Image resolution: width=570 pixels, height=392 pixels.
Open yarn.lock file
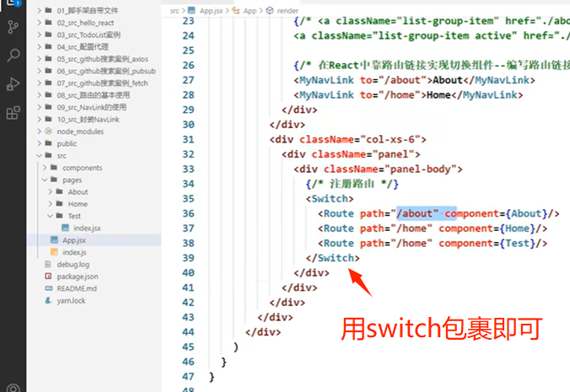(71, 300)
